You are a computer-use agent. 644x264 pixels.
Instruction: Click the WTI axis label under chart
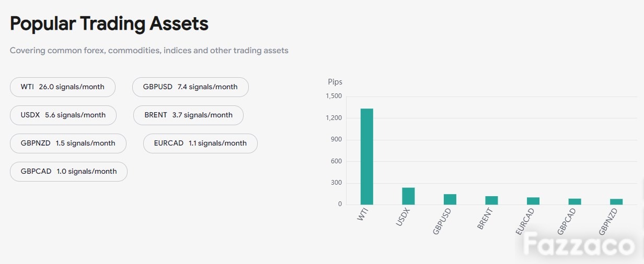click(363, 215)
